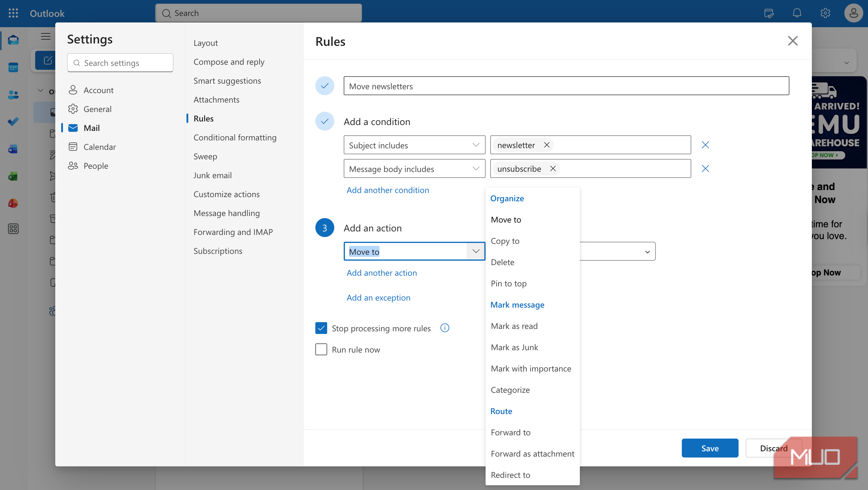The image size is (868, 490).
Task: Save the Move newsletters rule
Action: 710,448
